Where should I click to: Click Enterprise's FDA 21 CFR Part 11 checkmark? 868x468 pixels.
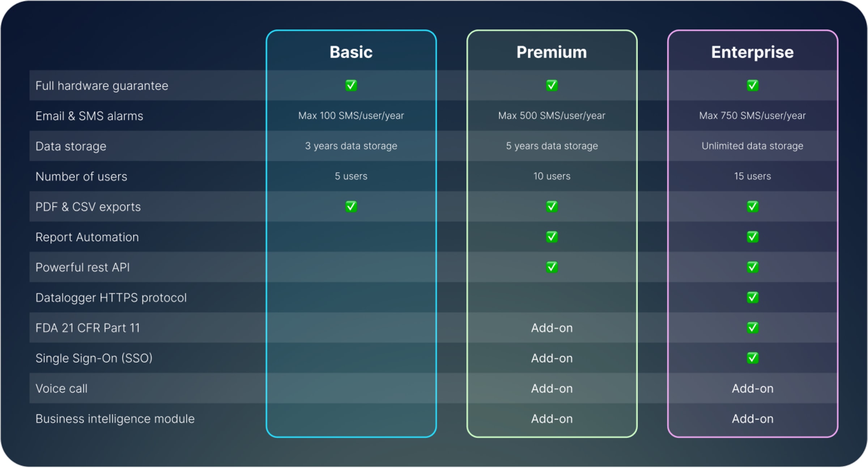pos(752,328)
